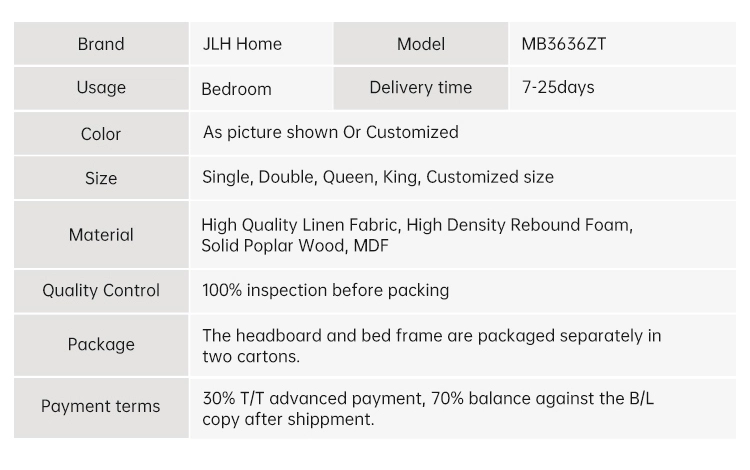
Task: Click the Color label cell
Action: coord(101,134)
